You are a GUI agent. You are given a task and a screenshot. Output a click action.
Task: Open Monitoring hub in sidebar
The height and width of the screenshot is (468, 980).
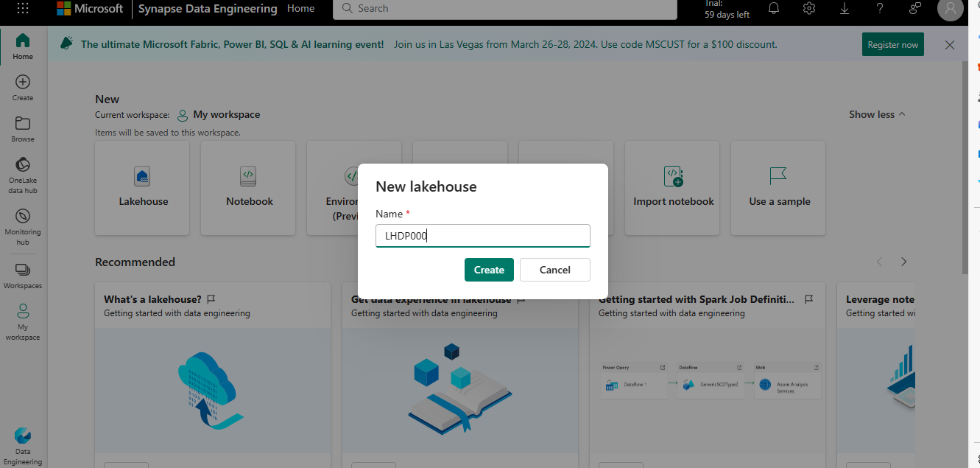[x=23, y=226]
